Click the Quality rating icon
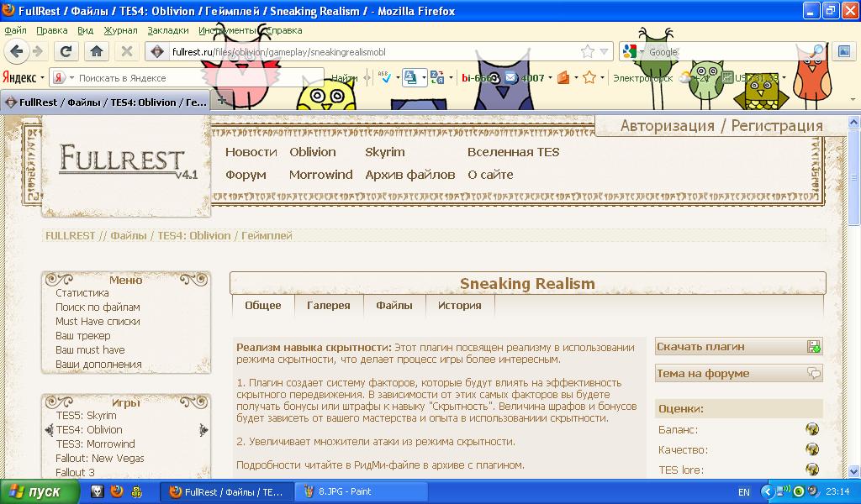The height and width of the screenshot is (504, 861). pos(811,449)
